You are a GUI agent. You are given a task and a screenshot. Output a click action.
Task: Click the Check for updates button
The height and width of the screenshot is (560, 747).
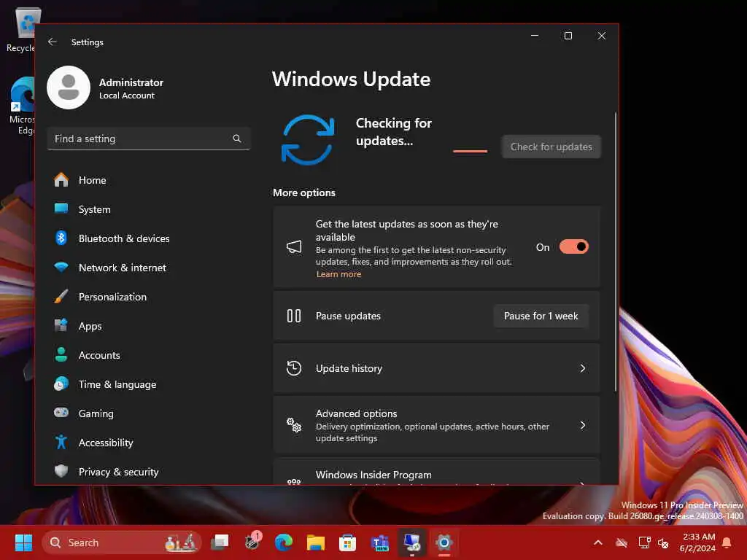[551, 147]
